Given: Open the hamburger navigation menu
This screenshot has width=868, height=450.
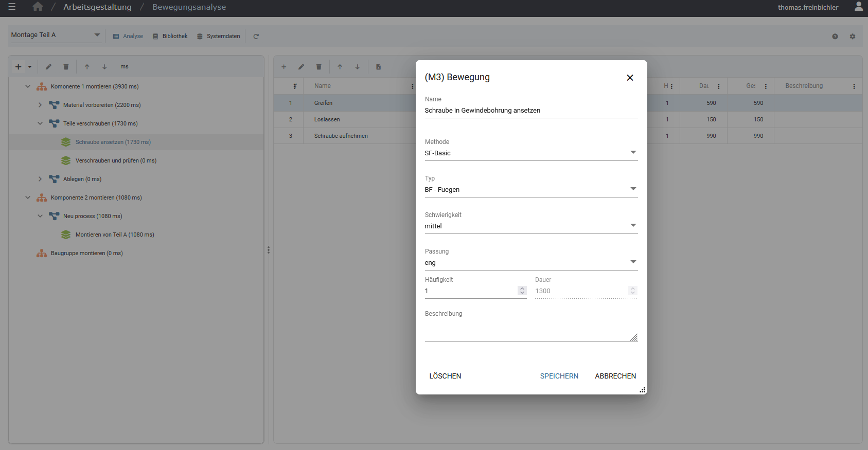Looking at the screenshot, I should [12, 7].
